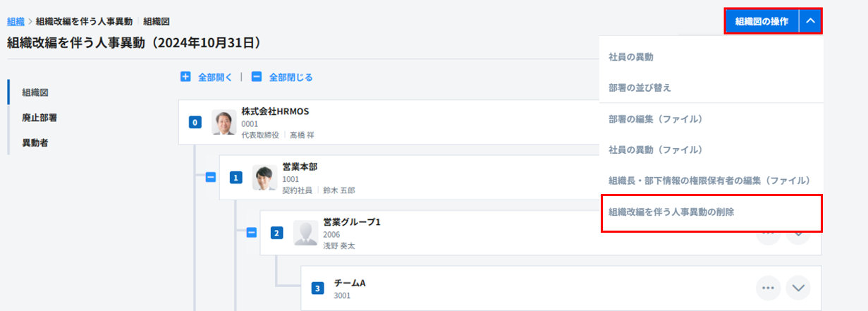Click 鈴木 五郎's profile photo in 営業本部
Viewport: 868px width, 311px height.
pyautogui.click(x=265, y=178)
